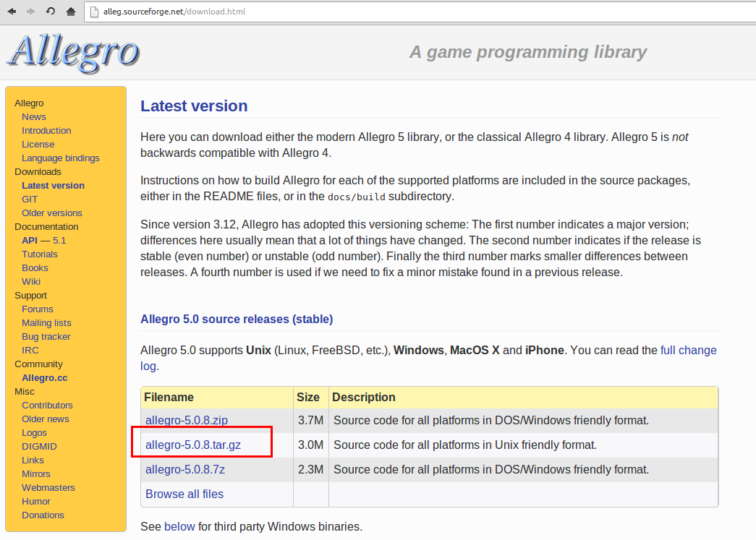Open the Webmasters sidebar link
The width and height of the screenshot is (756, 540).
(x=48, y=487)
